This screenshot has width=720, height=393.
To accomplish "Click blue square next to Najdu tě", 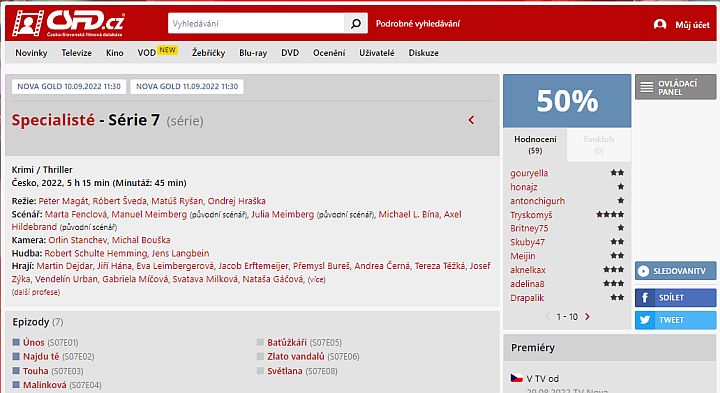I will coord(16,356).
